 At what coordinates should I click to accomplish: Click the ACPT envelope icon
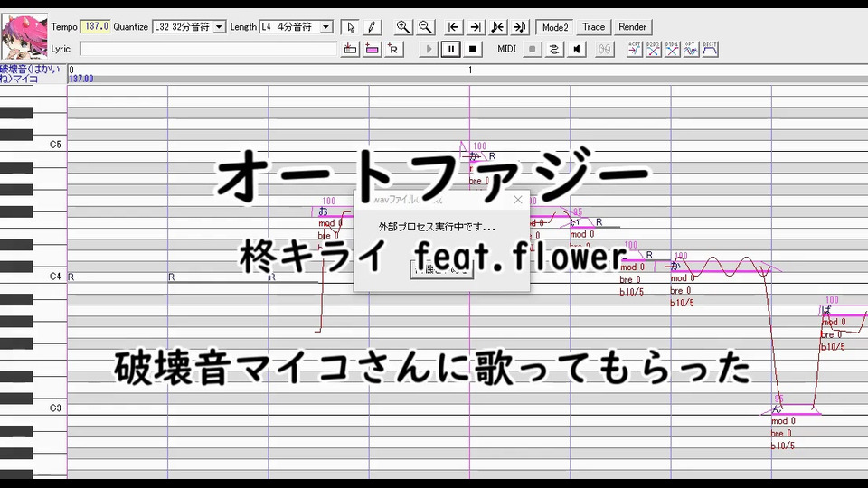(x=635, y=49)
